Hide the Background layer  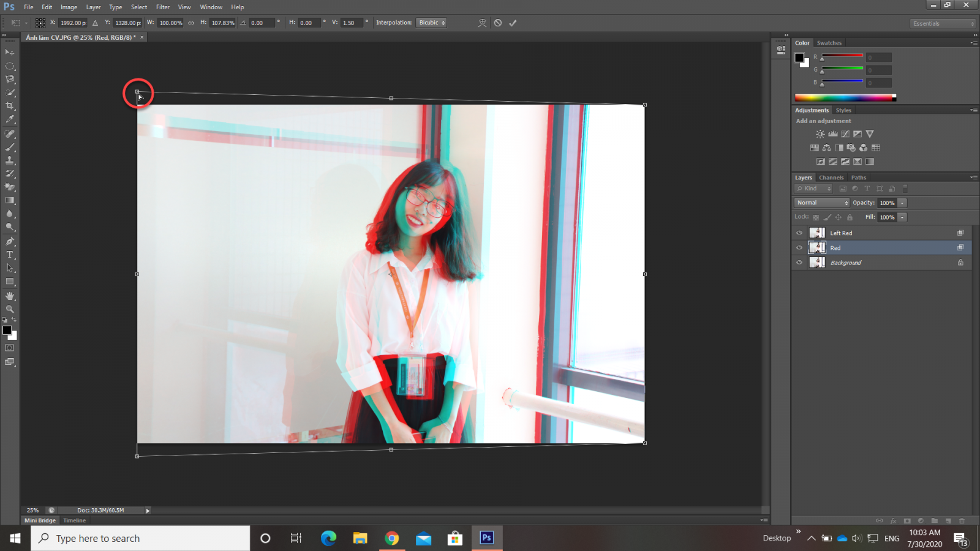click(x=799, y=263)
